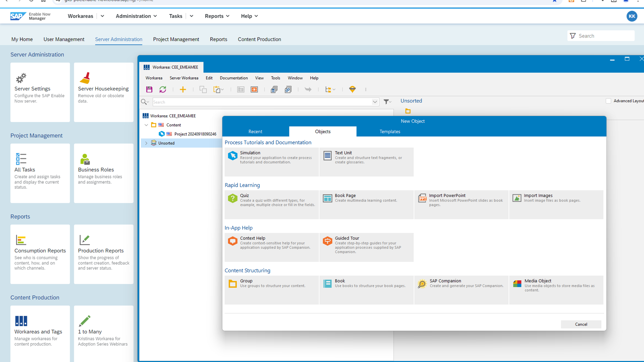Image resolution: width=644 pixels, height=362 pixels.
Task: Pick the SAP Companion object tile
Action: [461, 290]
